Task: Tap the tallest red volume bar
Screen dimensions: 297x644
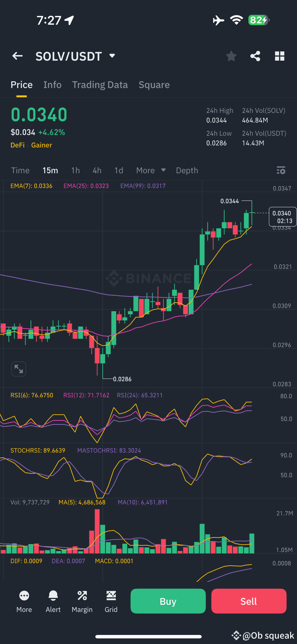Action: [97, 531]
